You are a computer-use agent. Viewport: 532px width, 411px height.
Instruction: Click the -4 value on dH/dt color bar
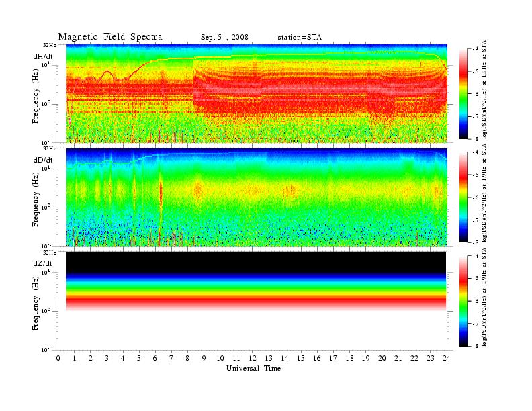pos(474,49)
